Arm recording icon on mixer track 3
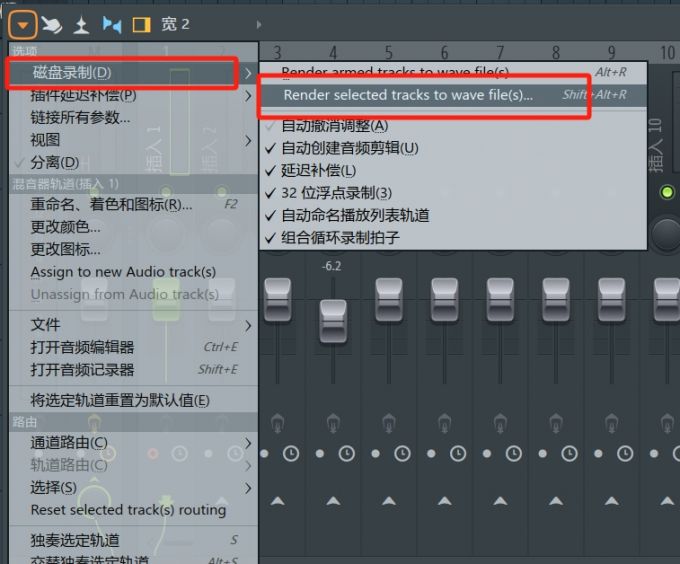The width and height of the screenshot is (680, 564). tap(278, 424)
